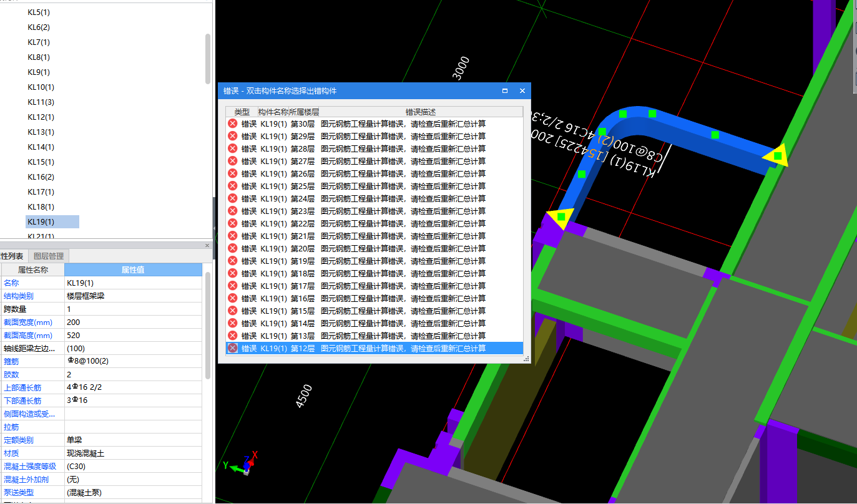Select the 第13层 error row
Image resolution: width=857 pixels, height=504 pixels.
[374, 336]
